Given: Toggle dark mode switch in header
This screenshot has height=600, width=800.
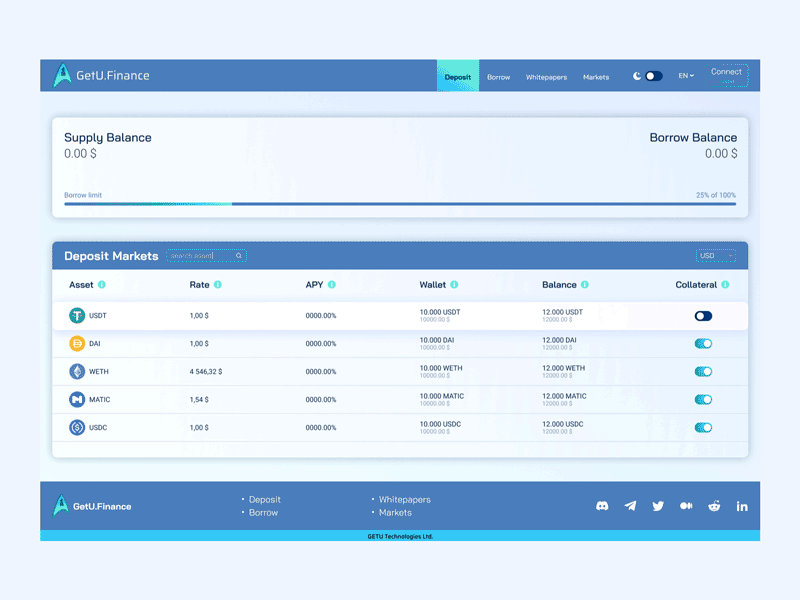Looking at the screenshot, I should pos(652,76).
